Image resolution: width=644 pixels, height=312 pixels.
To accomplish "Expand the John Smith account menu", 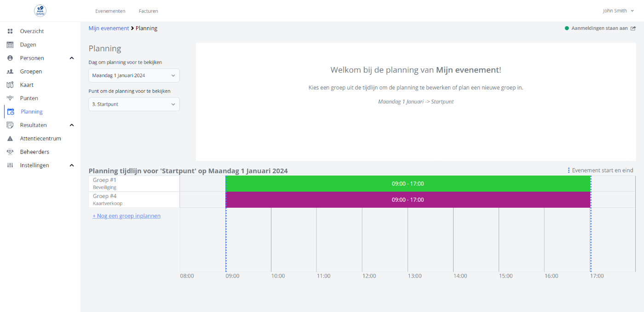I will (618, 11).
